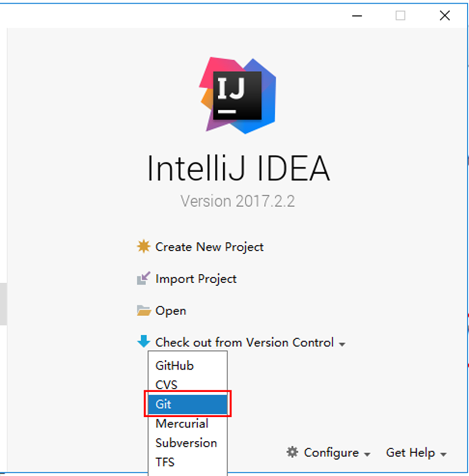Expand the Get Help dropdown arrow
The height and width of the screenshot is (476, 469).
tap(443, 454)
